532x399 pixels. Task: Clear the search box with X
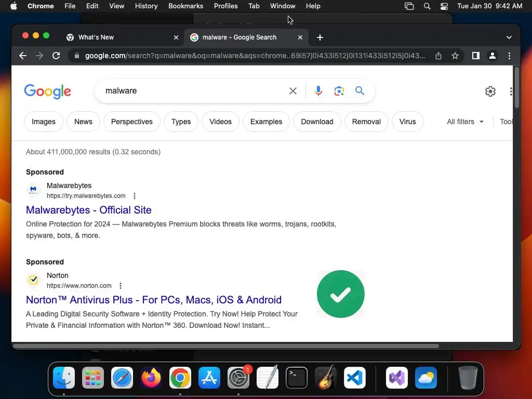pos(293,91)
